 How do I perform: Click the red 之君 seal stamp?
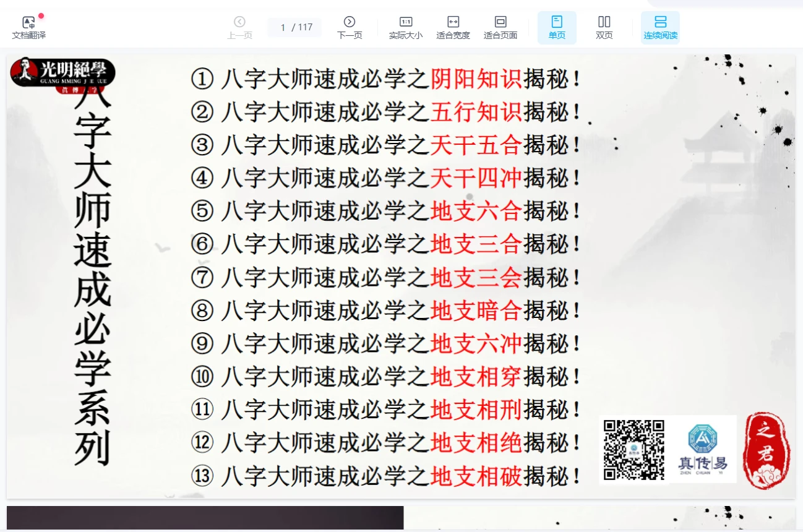click(x=766, y=450)
